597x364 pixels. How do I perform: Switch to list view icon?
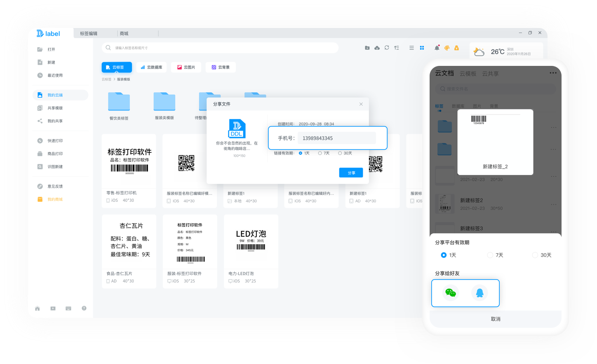(x=411, y=48)
